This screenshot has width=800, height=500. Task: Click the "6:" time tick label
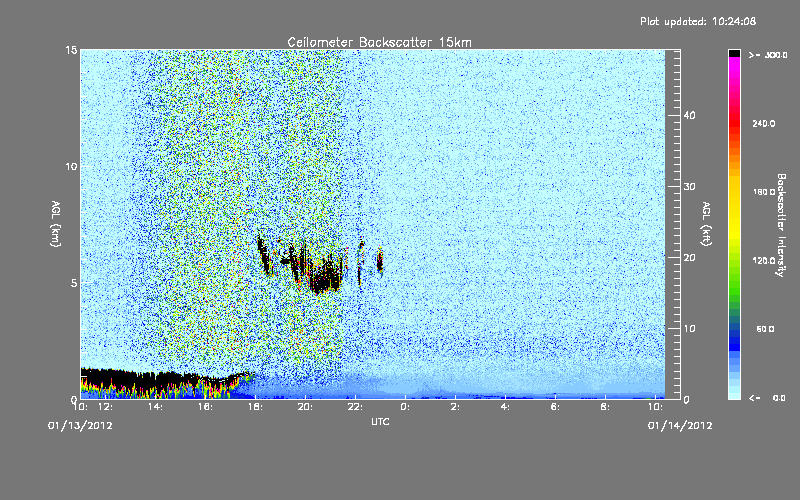[x=555, y=407]
